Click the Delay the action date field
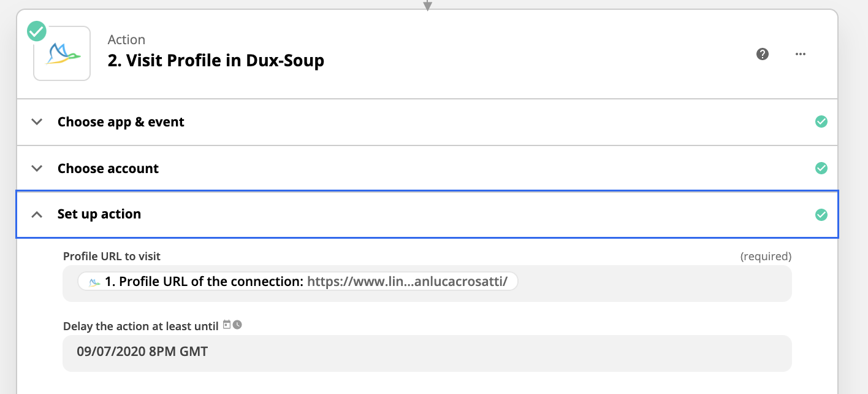 pyautogui.click(x=427, y=353)
